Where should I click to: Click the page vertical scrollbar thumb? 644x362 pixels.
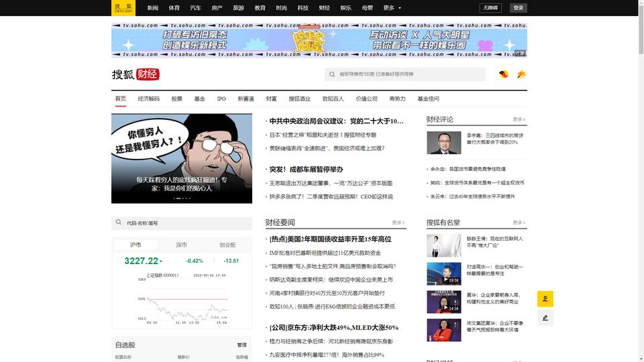point(641,29)
